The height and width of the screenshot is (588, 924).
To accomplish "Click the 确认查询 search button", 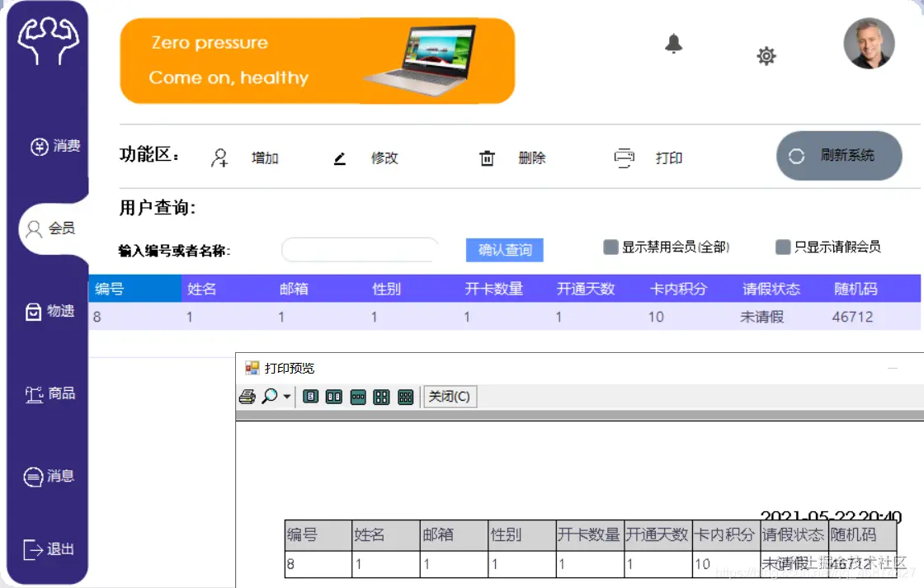I will [504, 250].
